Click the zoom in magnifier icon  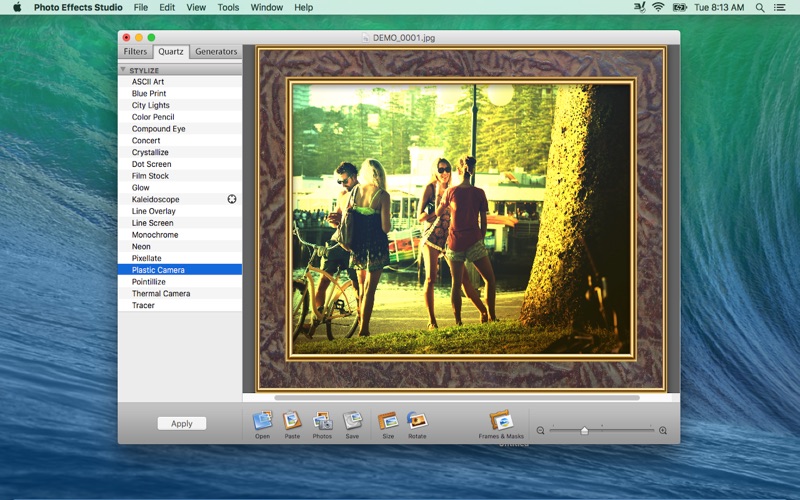pyautogui.click(x=663, y=430)
